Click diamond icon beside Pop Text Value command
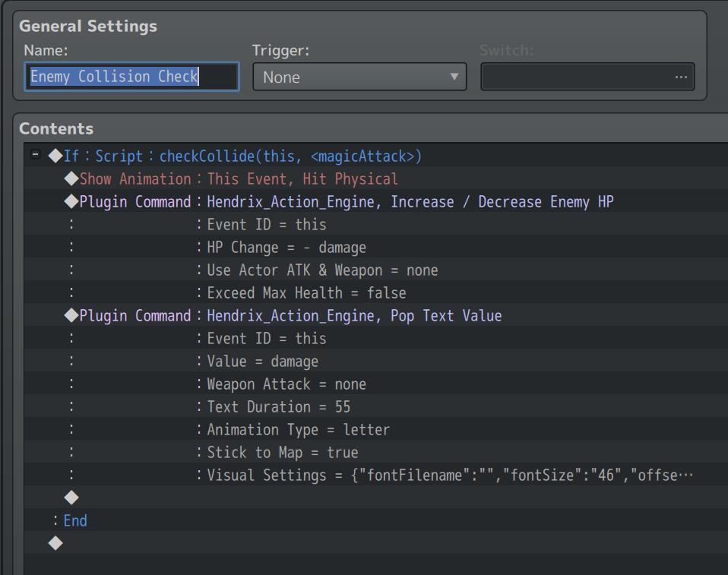Viewport: 728px width, 575px height. pyautogui.click(x=71, y=315)
